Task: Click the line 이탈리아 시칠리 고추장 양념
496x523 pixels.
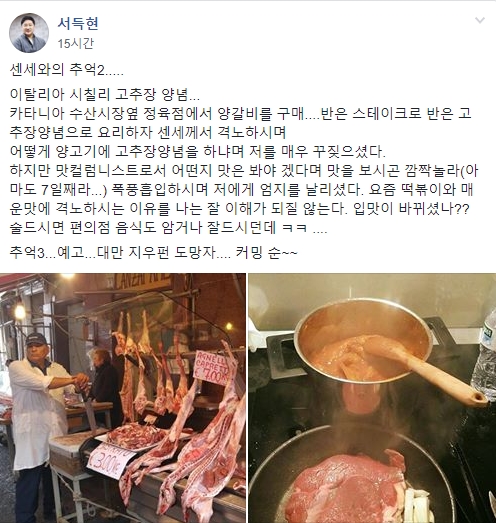Action: pyautogui.click(x=104, y=95)
